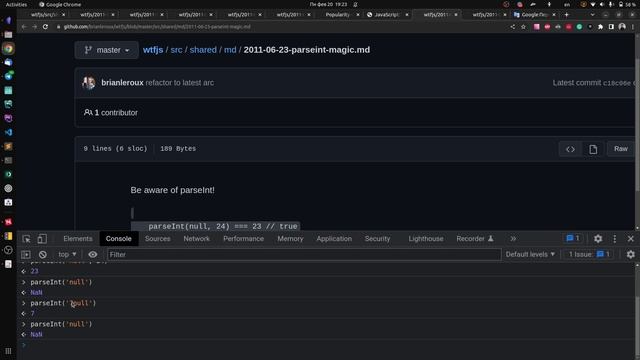Switch to the Console tab
Viewport: 640px width, 360px height.
[119, 239]
